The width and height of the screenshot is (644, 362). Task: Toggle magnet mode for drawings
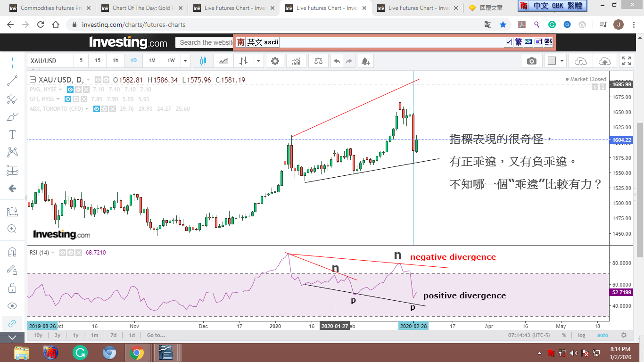(13, 252)
